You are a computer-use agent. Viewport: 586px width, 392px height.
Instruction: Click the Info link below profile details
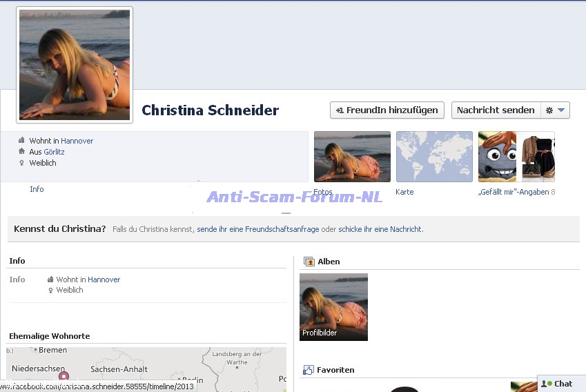37,189
